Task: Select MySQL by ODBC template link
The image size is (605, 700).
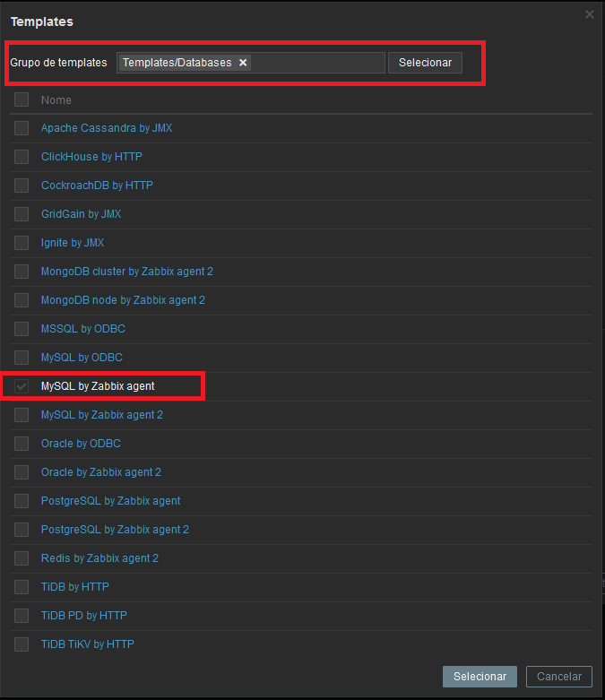Action: [82, 358]
